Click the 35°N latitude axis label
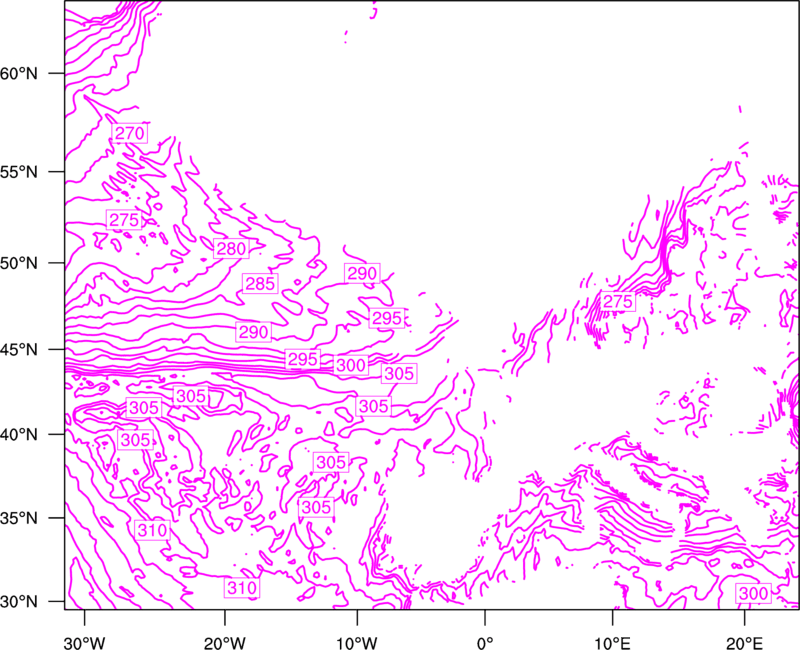This screenshot has height=650, width=800. point(19,518)
